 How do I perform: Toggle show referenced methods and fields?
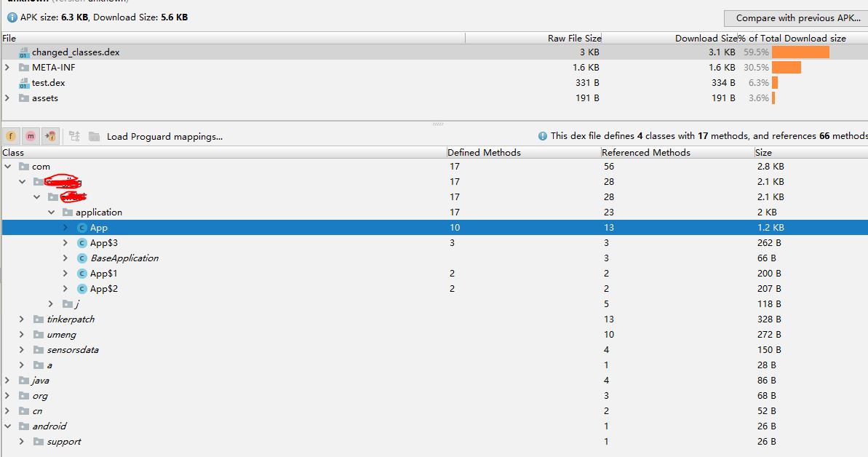(x=50, y=136)
